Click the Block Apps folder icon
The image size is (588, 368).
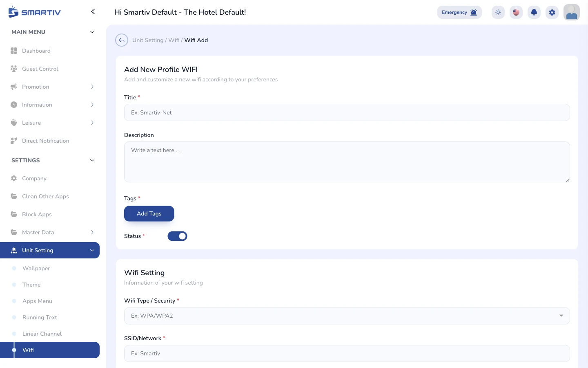(14, 214)
